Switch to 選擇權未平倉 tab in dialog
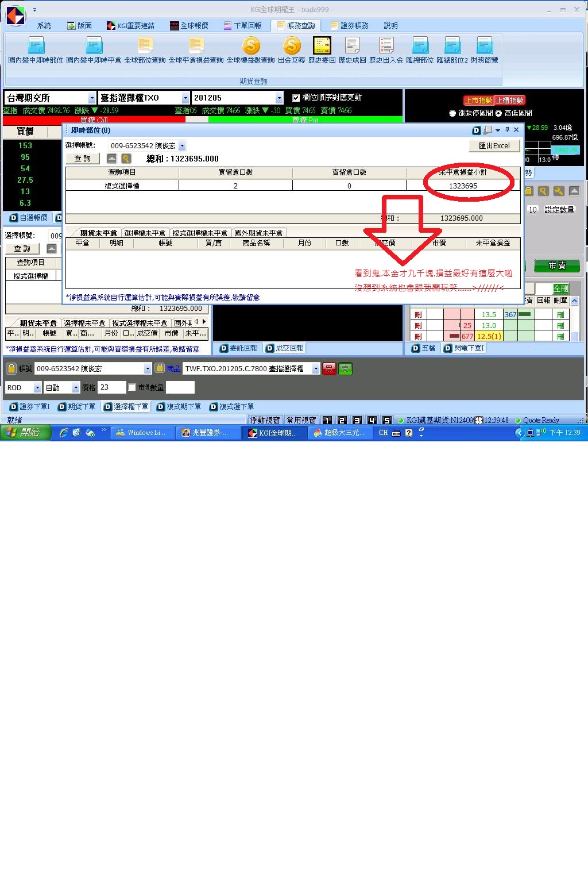 point(145,233)
